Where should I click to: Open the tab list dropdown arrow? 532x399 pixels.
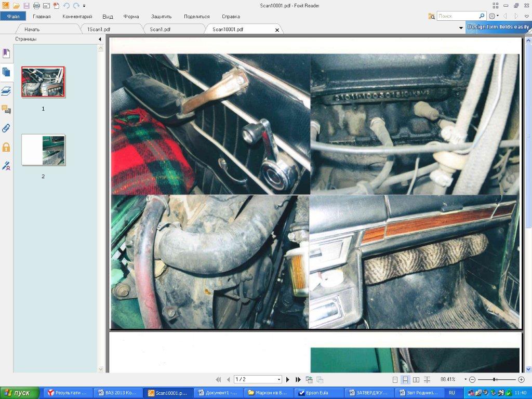[461, 28]
